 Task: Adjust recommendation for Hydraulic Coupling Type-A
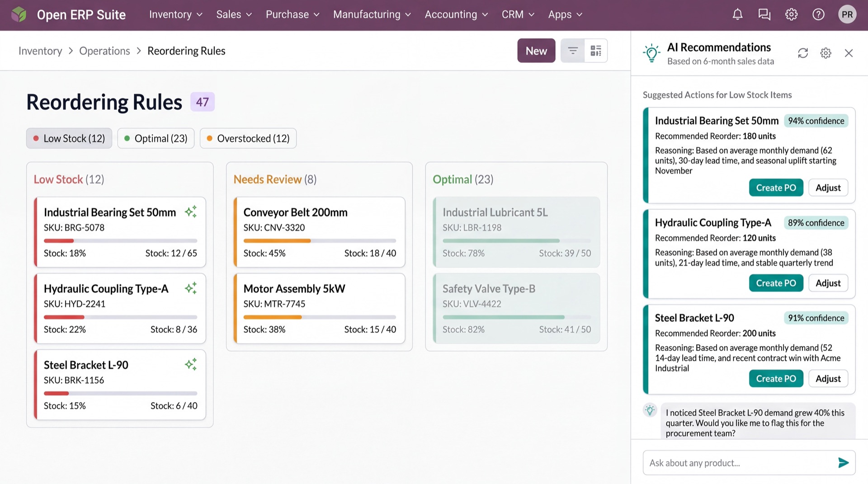tap(828, 283)
